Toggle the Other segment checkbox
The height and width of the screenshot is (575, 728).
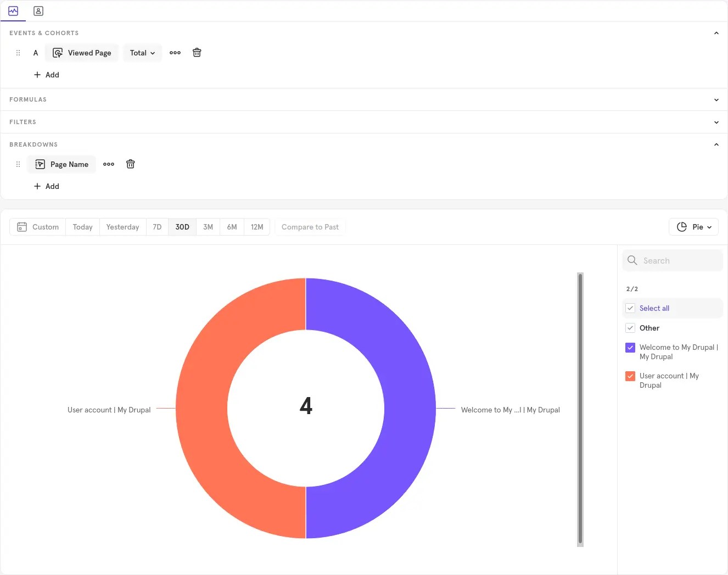pyautogui.click(x=630, y=328)
